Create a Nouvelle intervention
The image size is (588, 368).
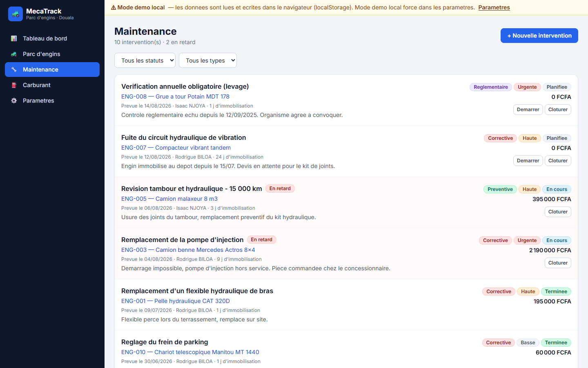pyautogui.click(x=539, y=36)
